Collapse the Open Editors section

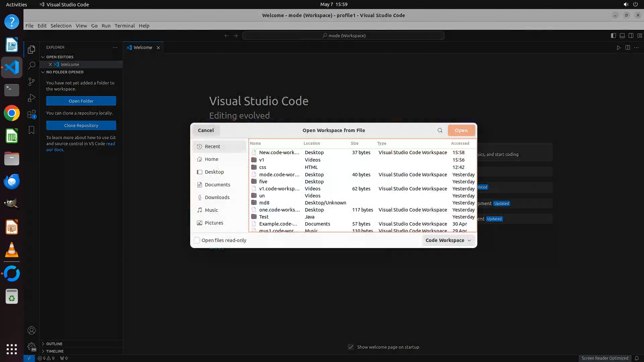point(60,57)
